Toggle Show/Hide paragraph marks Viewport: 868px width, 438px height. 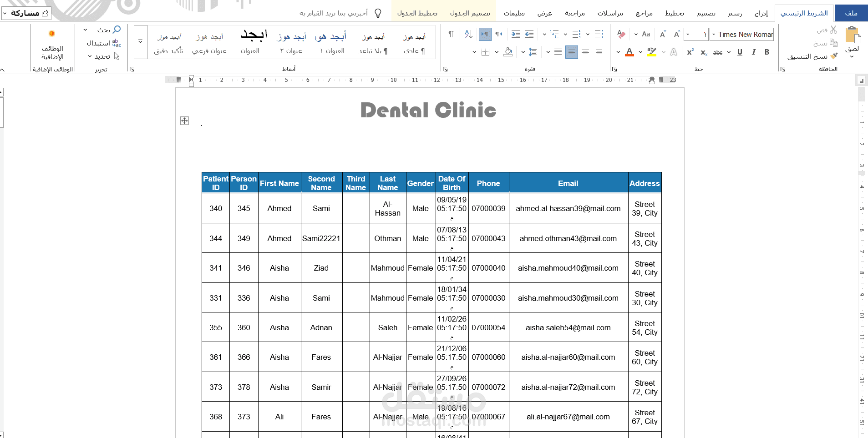pos(451,34)
